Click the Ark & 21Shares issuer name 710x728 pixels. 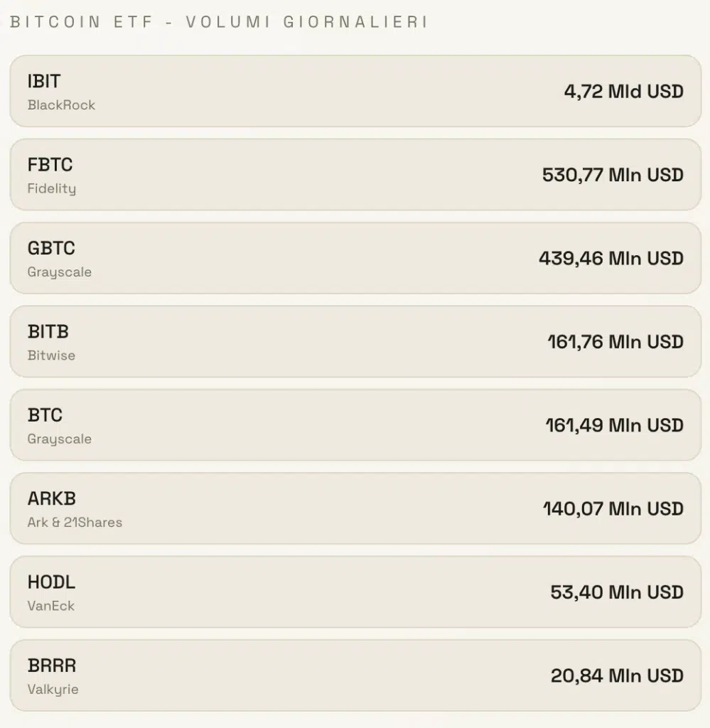[x=75, y=523]
